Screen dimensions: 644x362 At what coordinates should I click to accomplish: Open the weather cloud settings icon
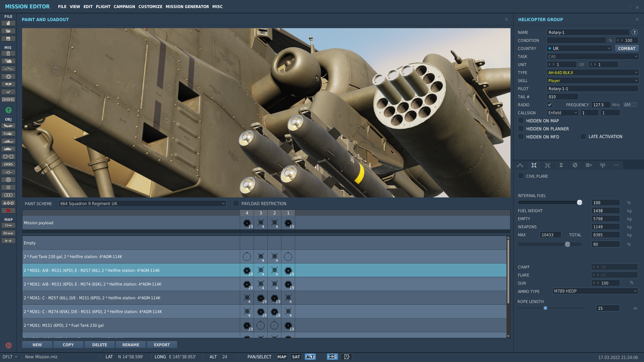click(x=8, y=61)
